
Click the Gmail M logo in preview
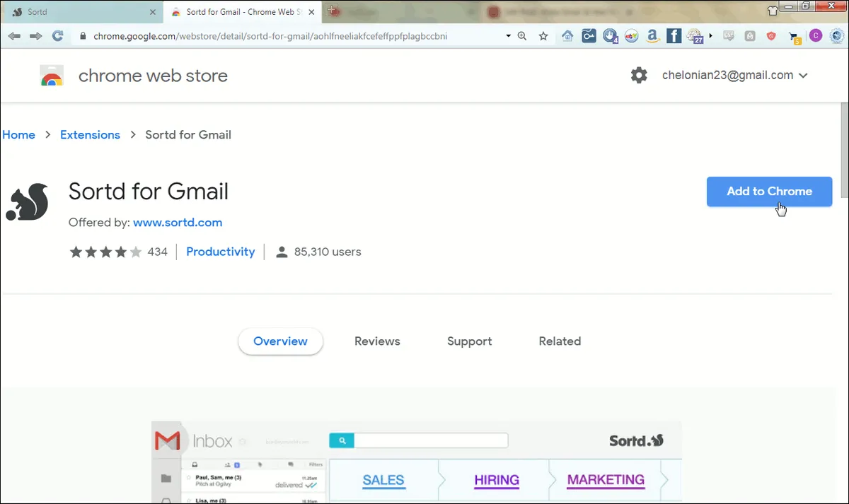(167, 441)
